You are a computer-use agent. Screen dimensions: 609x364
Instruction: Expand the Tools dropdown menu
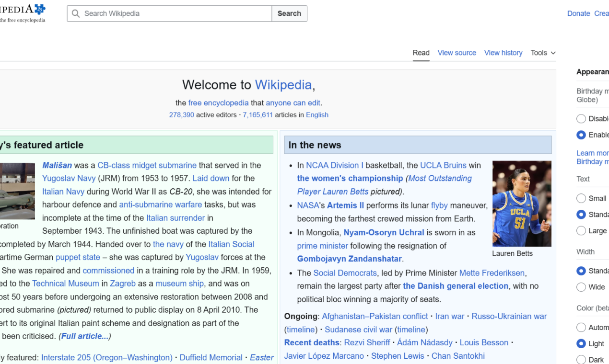[543, 53]
